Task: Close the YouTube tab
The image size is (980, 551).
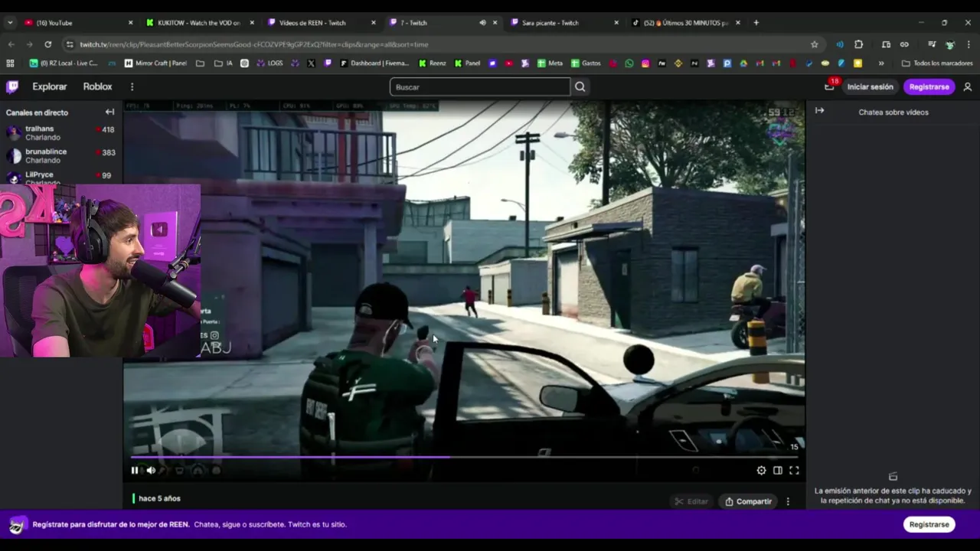Action: [x=130, y=23]
